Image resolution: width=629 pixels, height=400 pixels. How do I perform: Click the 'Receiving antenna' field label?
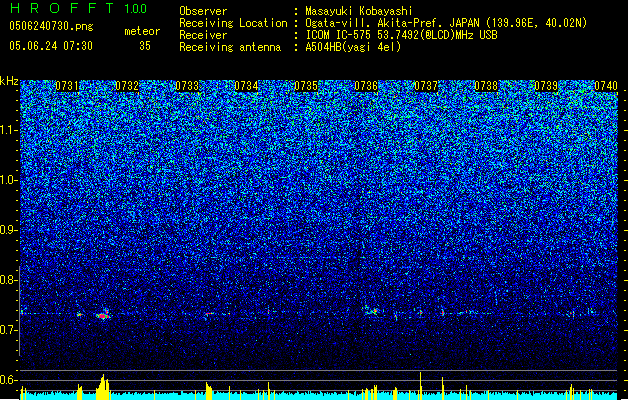[x=230, y=47]
